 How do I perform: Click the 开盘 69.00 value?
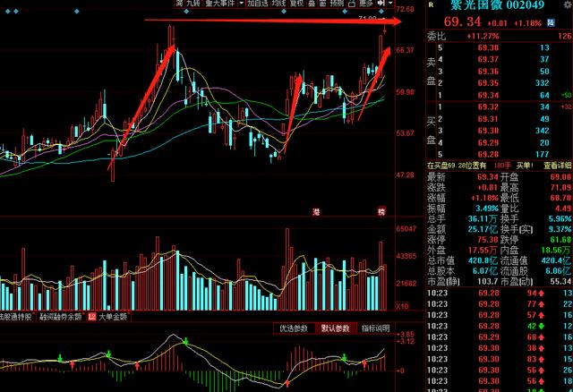560,177
